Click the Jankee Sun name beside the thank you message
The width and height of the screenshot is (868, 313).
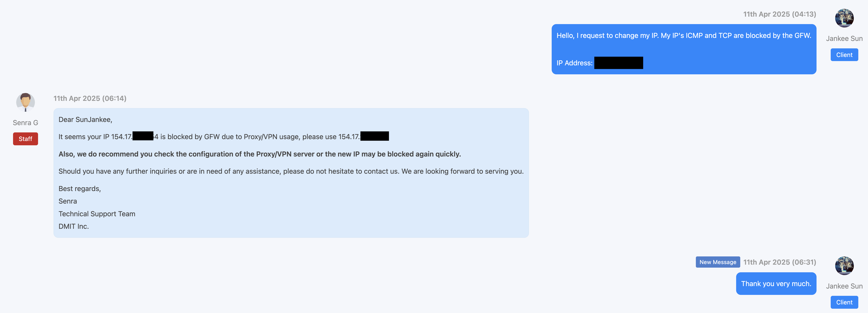coord(844,286)
